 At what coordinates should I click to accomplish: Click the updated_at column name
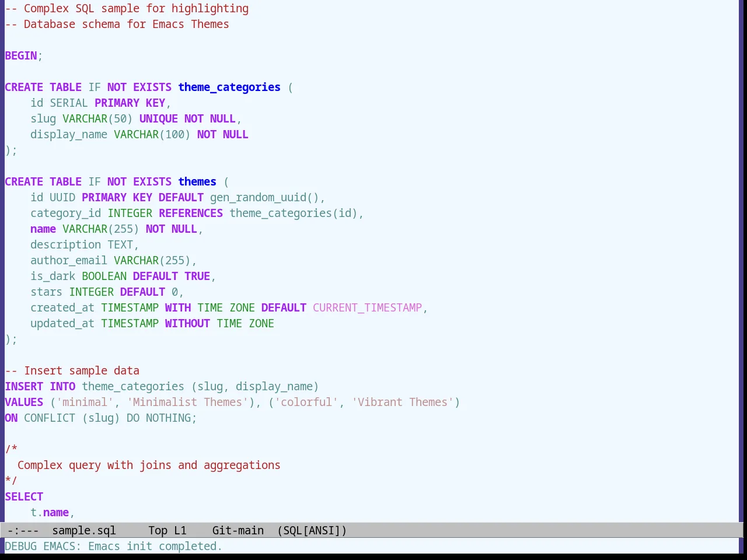(x=62, y=323)
